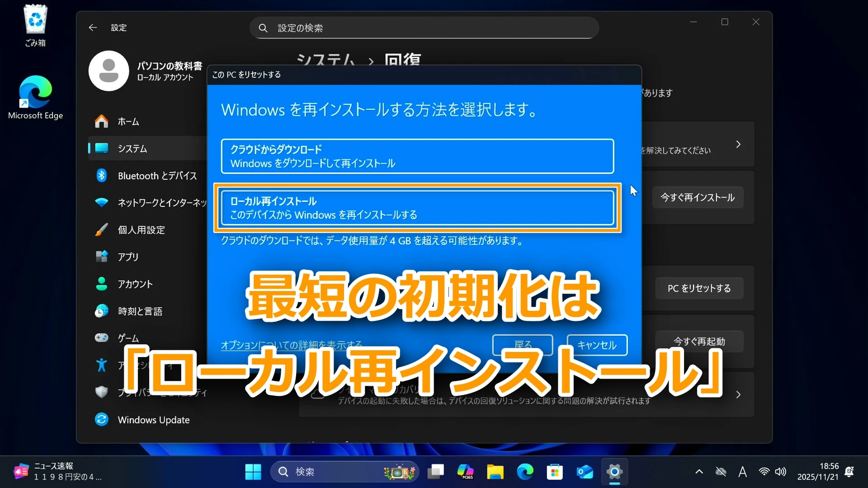Open the Accounts person icon
The height and width of the screenshot is (488, 868).
pos(102,284)
